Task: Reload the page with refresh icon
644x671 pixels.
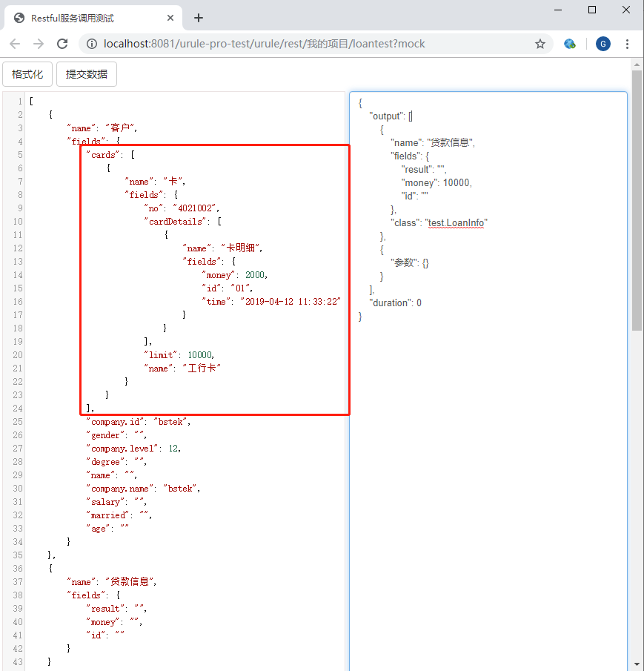Action: (62, 44)
